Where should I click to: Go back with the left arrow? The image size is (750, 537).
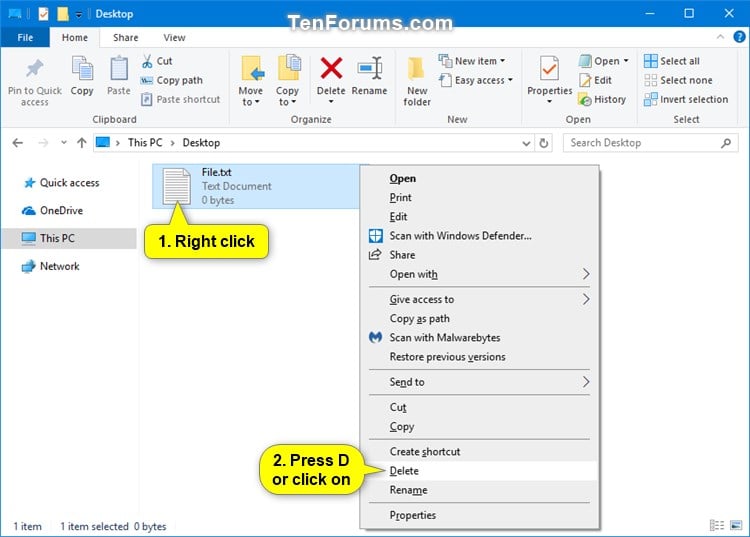point(18,142)
